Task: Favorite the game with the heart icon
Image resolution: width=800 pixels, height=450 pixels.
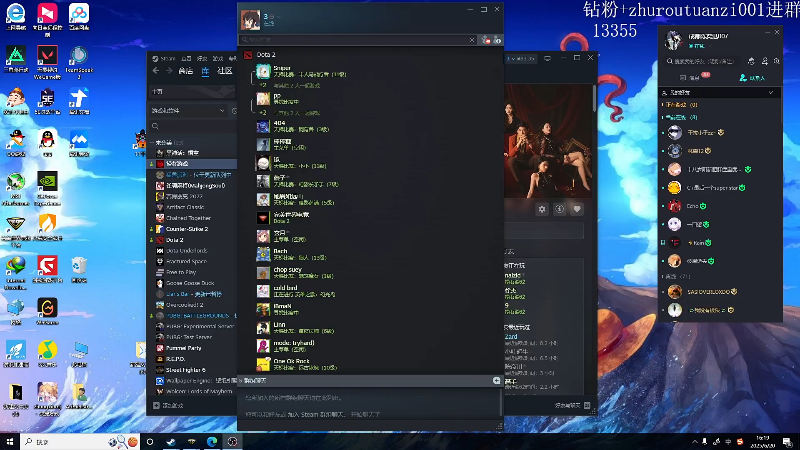Action: coord(577,209)
